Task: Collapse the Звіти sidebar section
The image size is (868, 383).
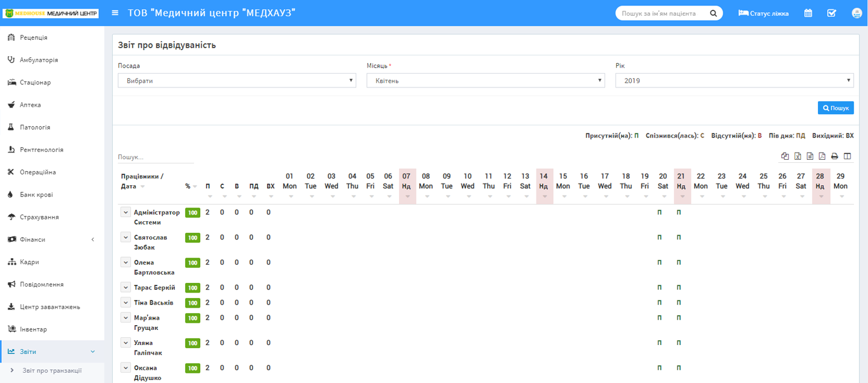Action: pyautogui.click(x=52, y=352)
